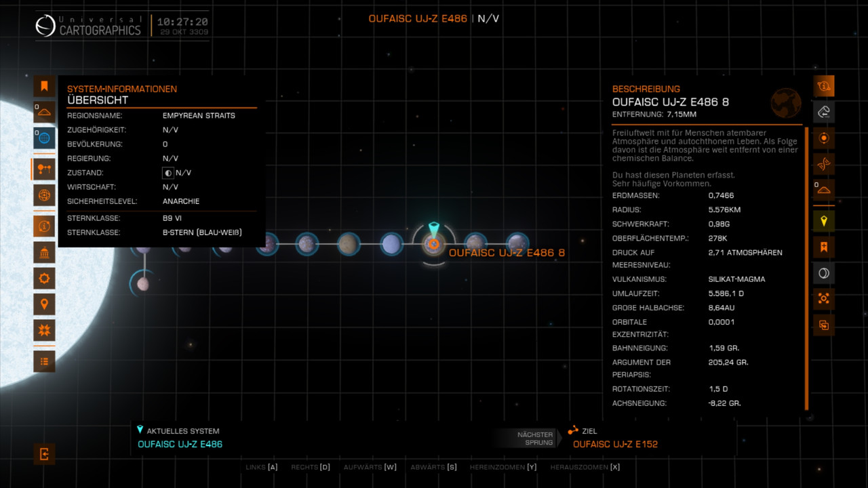Click the focus body icon in right toolbar
868x488 pixels.
click(x=824, y=298)
